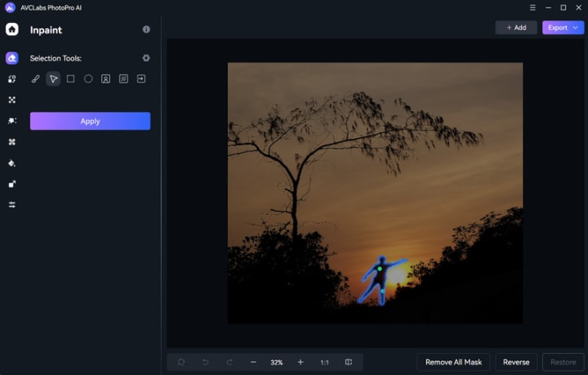Zoom in with the plus button
Image resolution: width=588 pixels, height=375 pixels.
click(x=301, y=362)
